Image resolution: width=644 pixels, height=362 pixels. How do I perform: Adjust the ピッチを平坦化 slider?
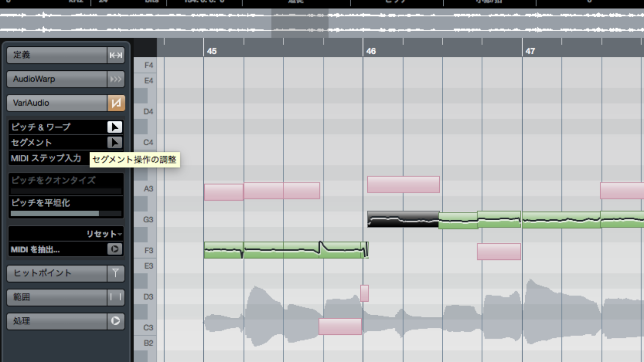tap(66, 213)
